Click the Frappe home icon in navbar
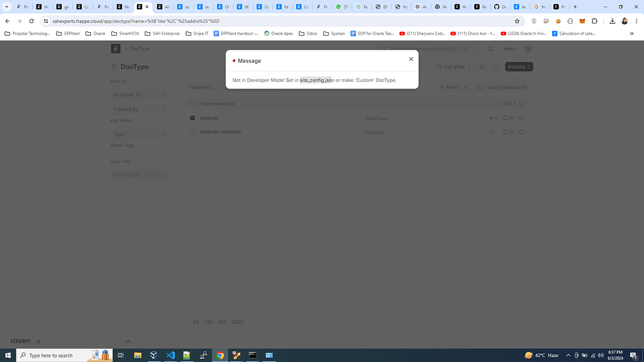644x362 pixels. pyautogui.click(x=115, y=48)
